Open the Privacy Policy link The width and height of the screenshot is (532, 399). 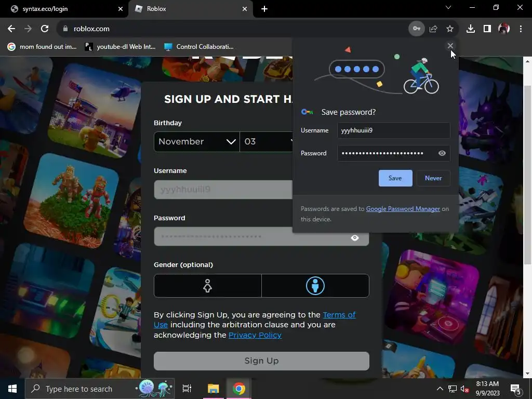pyautogui.click(x=255, y=335)
